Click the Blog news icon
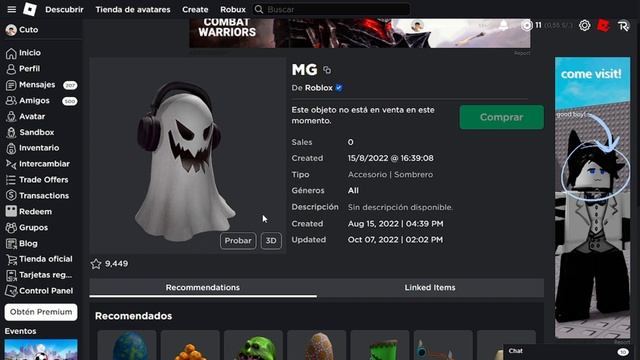 click(11, 244)
